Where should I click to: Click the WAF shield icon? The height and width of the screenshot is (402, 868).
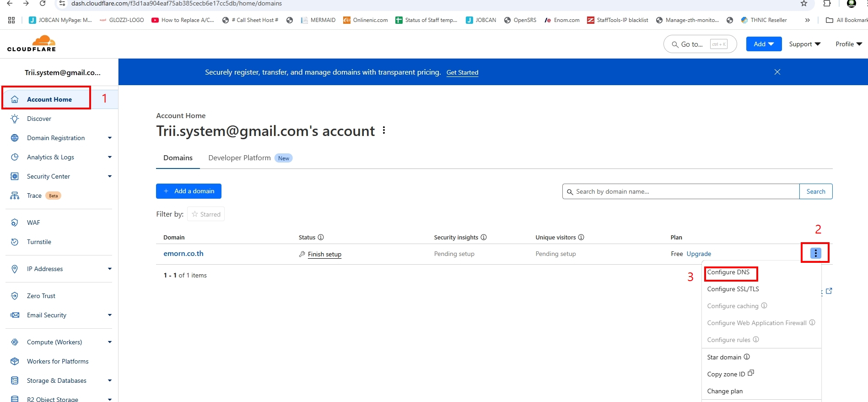[15, 223]
